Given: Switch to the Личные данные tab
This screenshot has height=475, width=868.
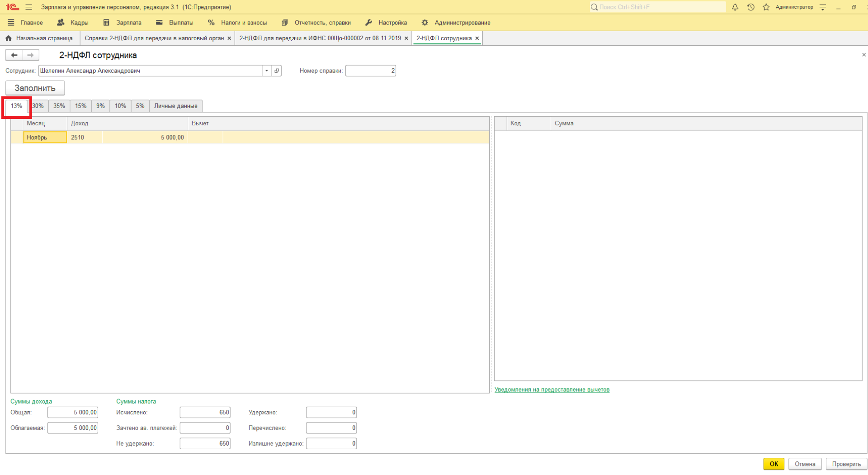Looking at the screenshot, I should 175,106.
